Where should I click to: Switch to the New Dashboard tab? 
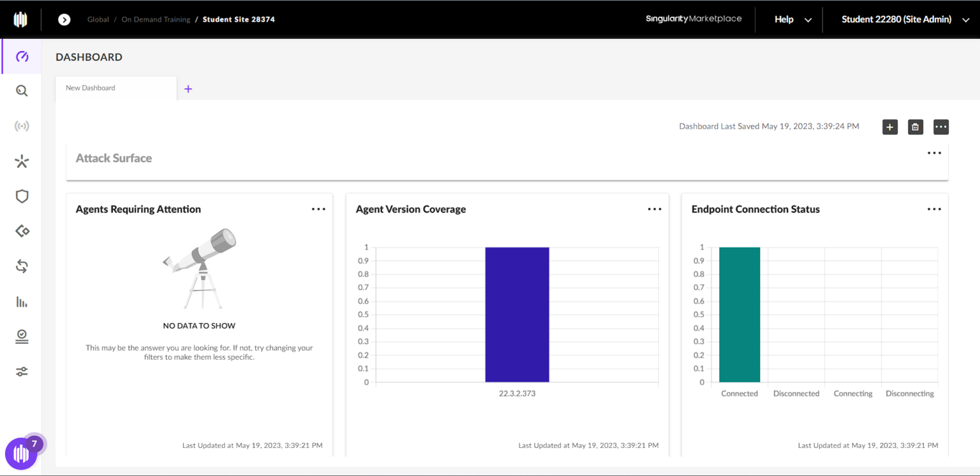pyautogui.click(x=90, y=87)
